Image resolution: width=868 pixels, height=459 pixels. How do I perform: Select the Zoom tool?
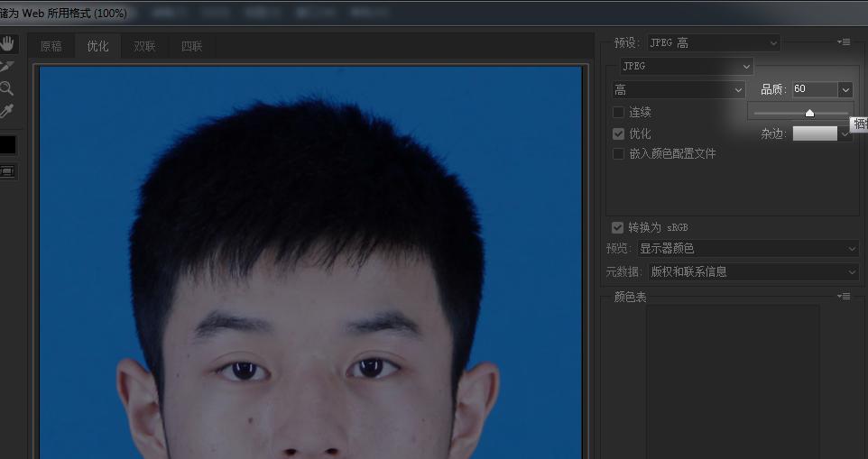point(6,88)
